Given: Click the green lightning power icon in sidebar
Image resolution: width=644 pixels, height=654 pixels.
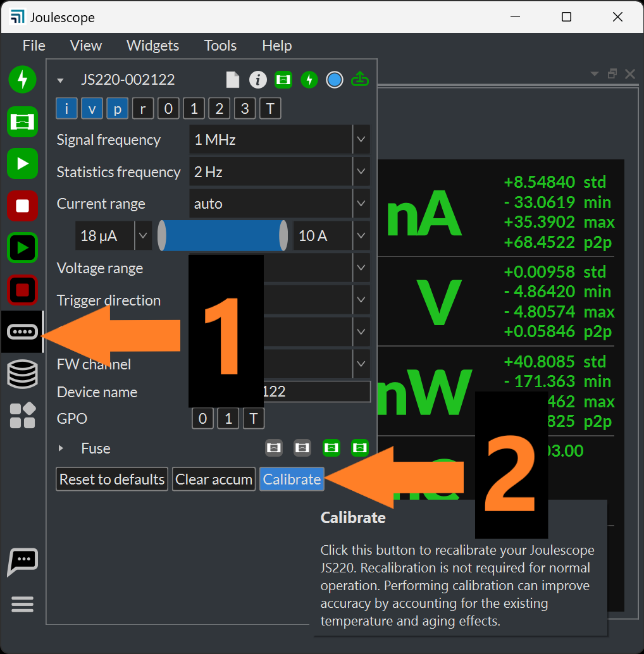Looking at the screenshot, I should pos(23,79).
